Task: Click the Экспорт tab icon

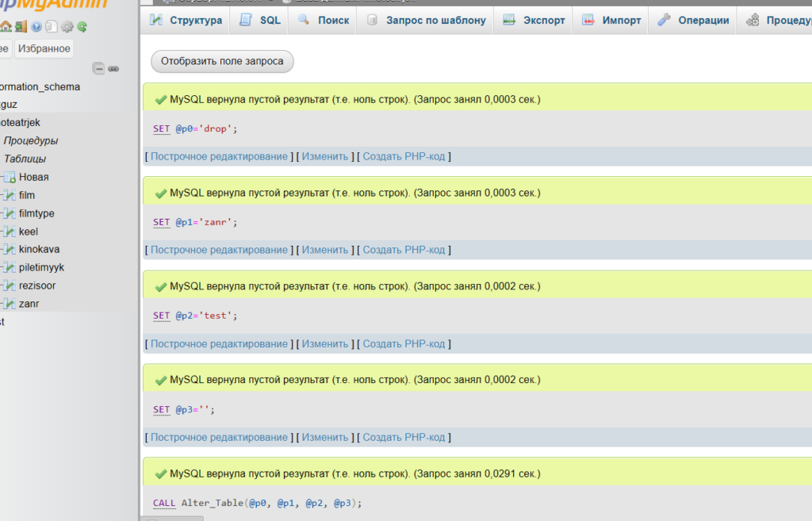Action: pyautogui.click(x=510, y=20)
